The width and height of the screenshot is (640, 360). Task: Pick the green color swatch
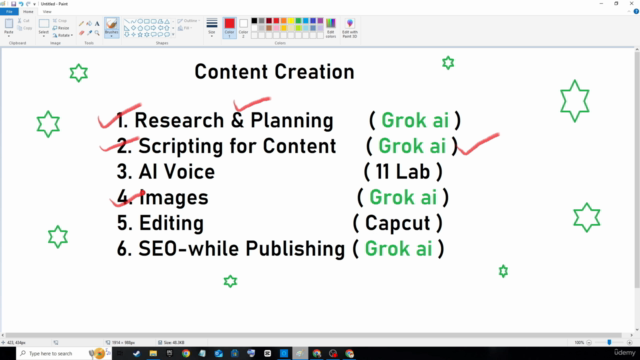point(298,21)
